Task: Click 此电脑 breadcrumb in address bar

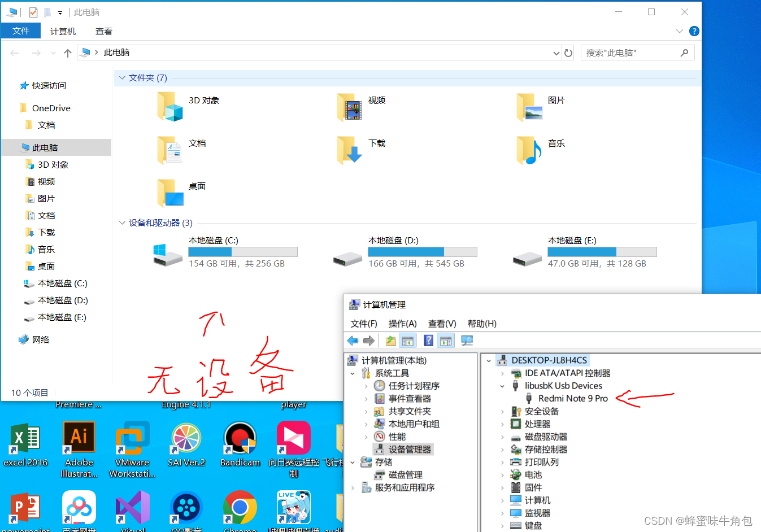Action: coord(116,53)
